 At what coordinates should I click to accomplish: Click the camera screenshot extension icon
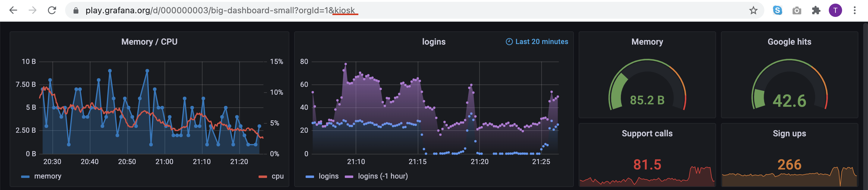(x=797, y=11)
